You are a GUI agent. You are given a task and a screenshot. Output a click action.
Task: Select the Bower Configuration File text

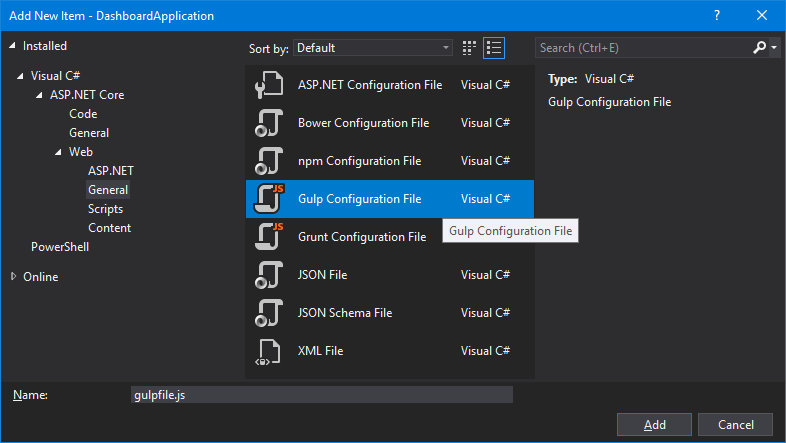[363, 123]
